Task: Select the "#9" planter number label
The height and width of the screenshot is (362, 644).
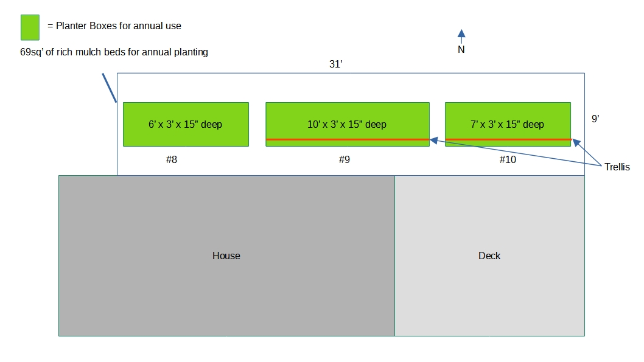Action: (x=345, y=160)
